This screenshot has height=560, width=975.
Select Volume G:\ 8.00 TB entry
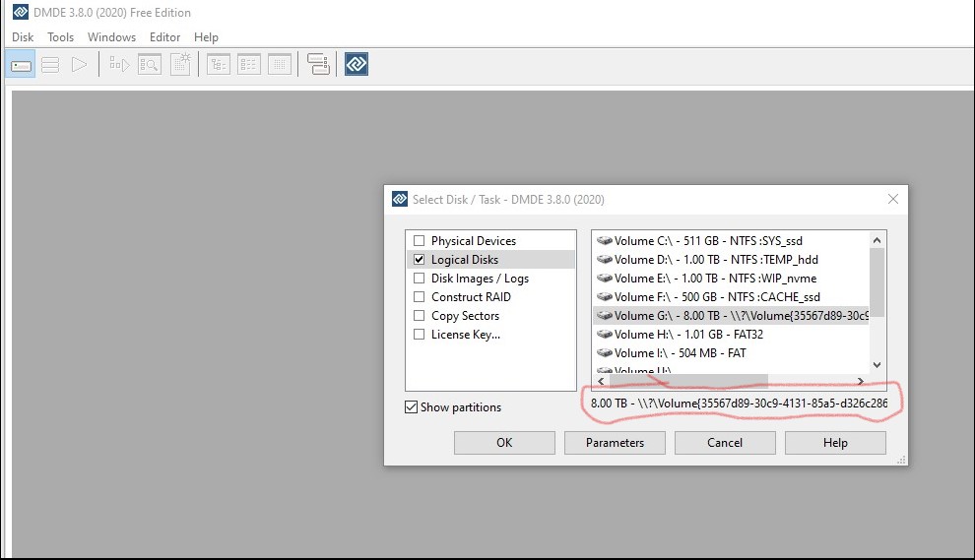[x=731, y=315]
